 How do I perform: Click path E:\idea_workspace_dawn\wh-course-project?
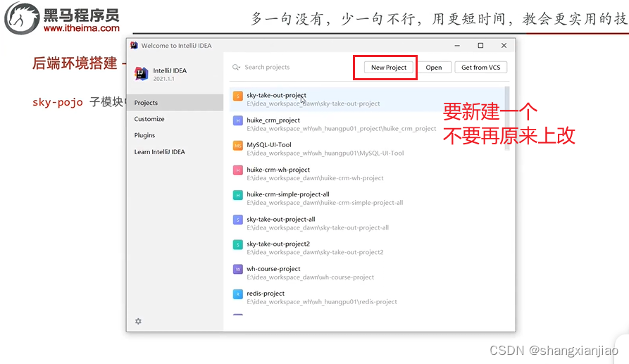(310, 277)
